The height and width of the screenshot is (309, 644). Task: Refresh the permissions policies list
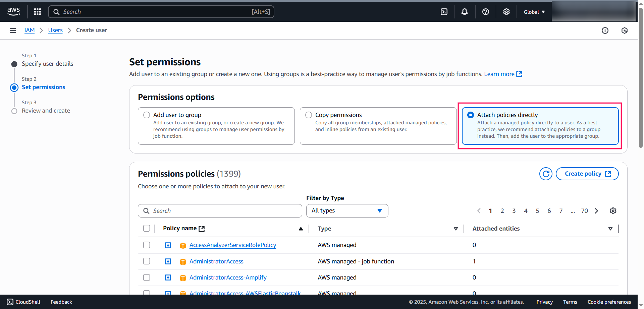click(546, 174)
